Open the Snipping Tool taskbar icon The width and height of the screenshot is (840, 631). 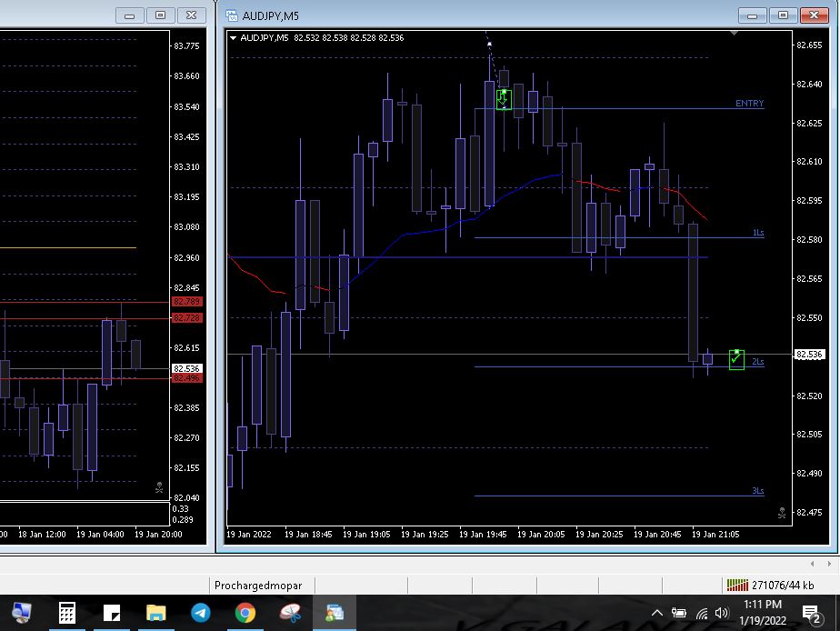(289, 613)
